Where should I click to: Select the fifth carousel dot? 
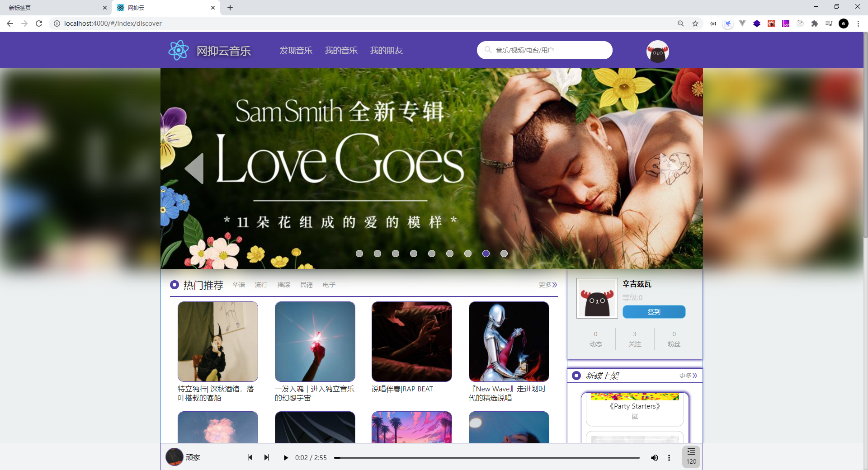pyautogui.click(x=432, y=254)
